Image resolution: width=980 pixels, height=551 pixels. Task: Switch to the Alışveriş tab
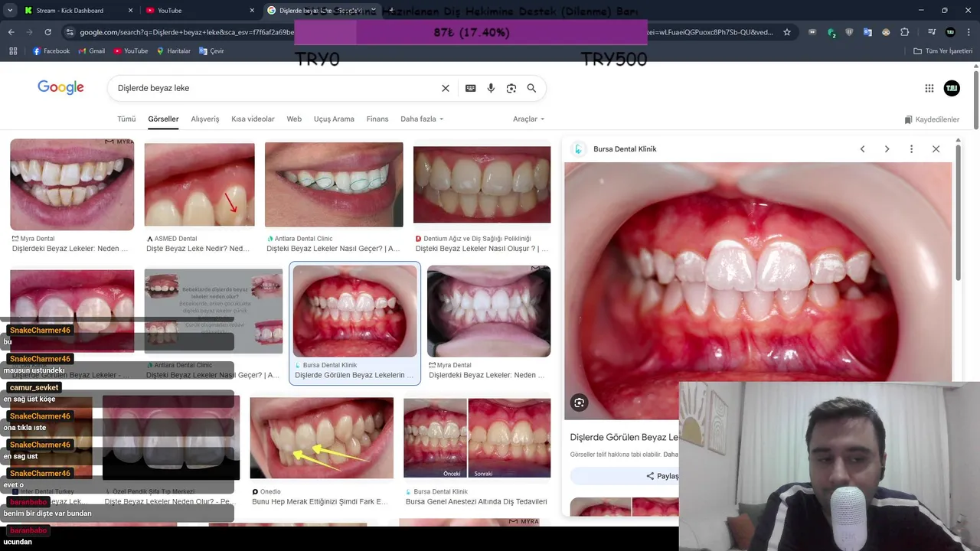coord(205,119)
